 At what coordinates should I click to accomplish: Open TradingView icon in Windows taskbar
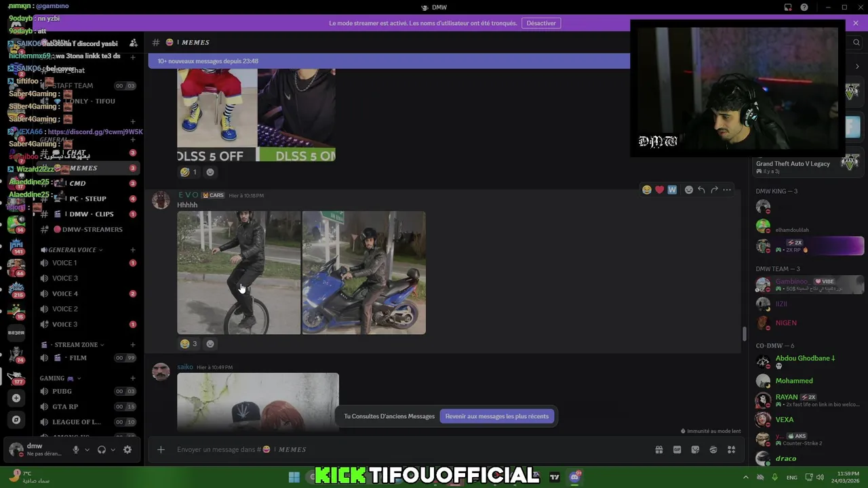click(x=555, y=477)
